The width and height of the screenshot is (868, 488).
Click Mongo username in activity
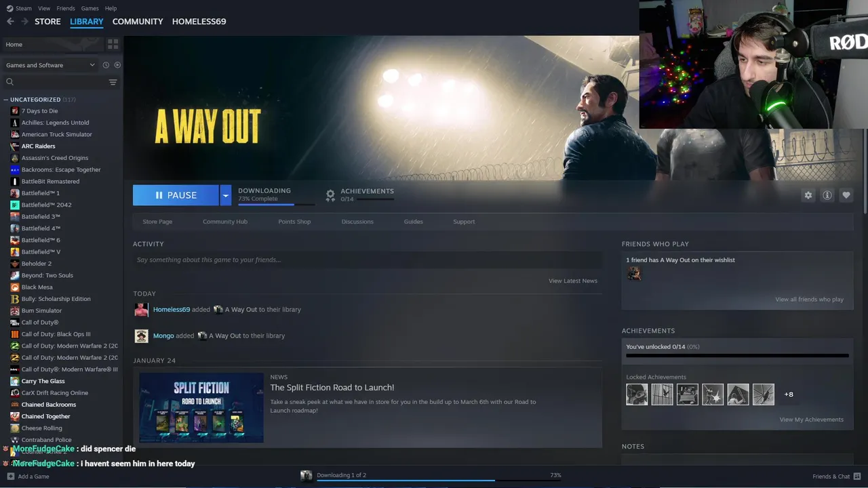[x=163, y=336]
